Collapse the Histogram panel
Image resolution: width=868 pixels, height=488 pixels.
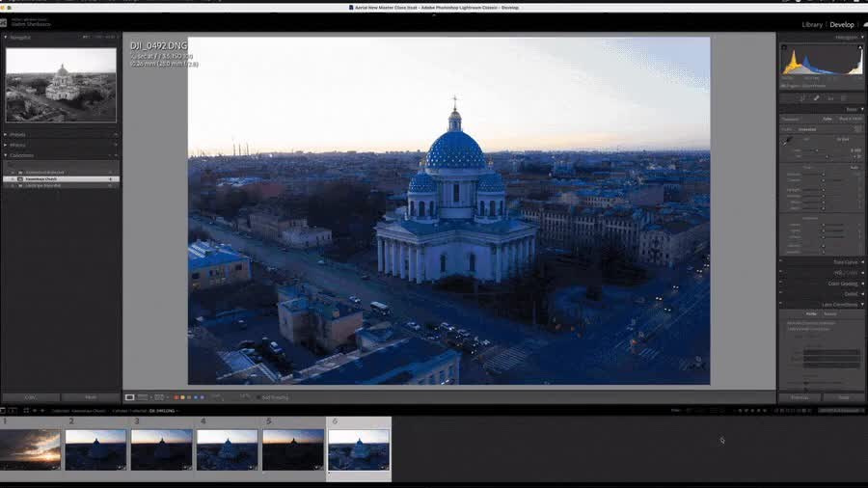(x=862, y=37)
